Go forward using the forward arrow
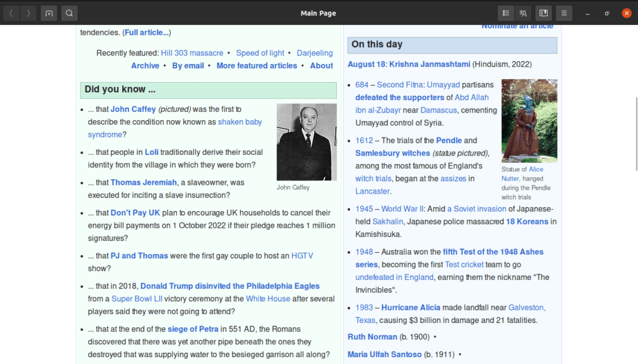This screenshot has height=364, width=638. (28, 13)
